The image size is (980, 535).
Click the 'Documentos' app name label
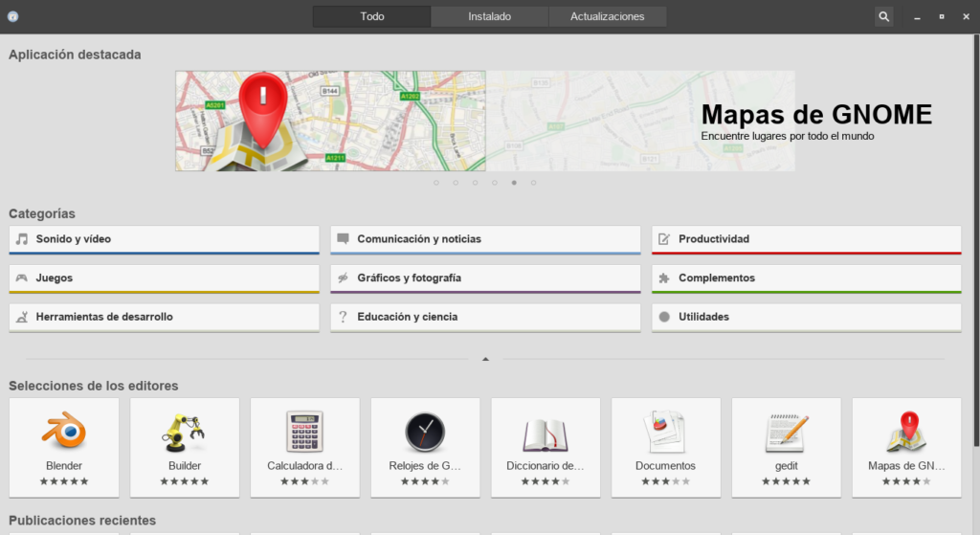(x=666, y=466)
